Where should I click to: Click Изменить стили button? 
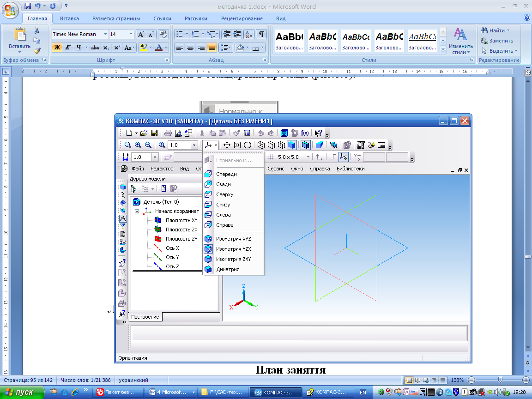pos(461,42)
